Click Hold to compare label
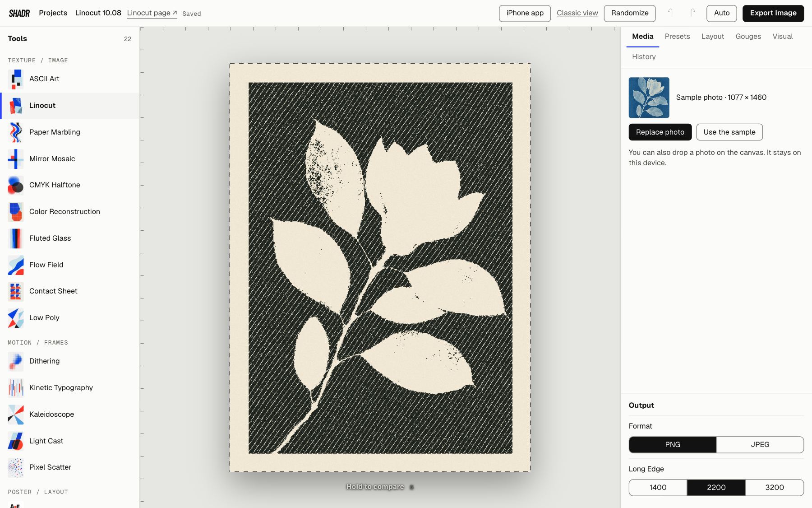The width and height of the screenshot is (812, 508). 375,487
